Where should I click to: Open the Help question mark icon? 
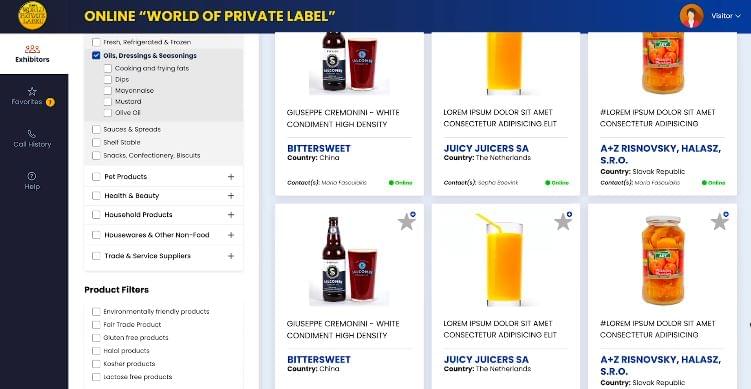click(x=32, y=176)
